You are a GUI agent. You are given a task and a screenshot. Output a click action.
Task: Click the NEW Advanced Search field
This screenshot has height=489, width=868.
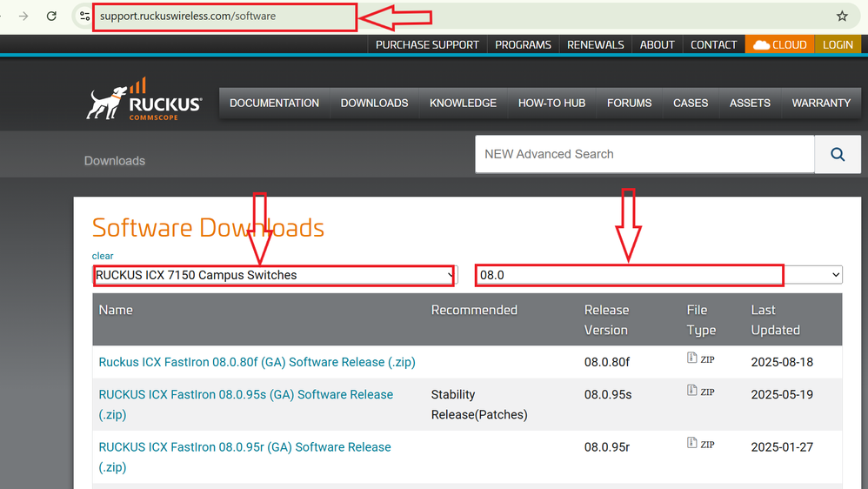644,154
